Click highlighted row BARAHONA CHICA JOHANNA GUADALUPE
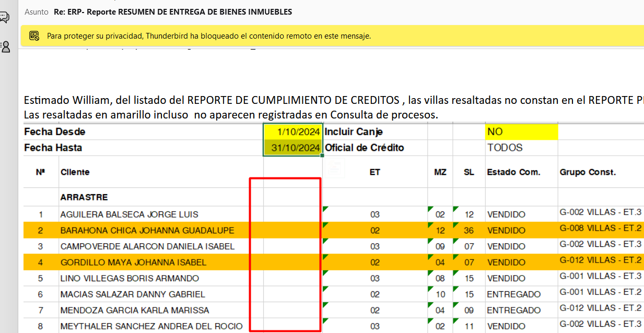Screen dimensions: 644x333 [x=147, y=230]
